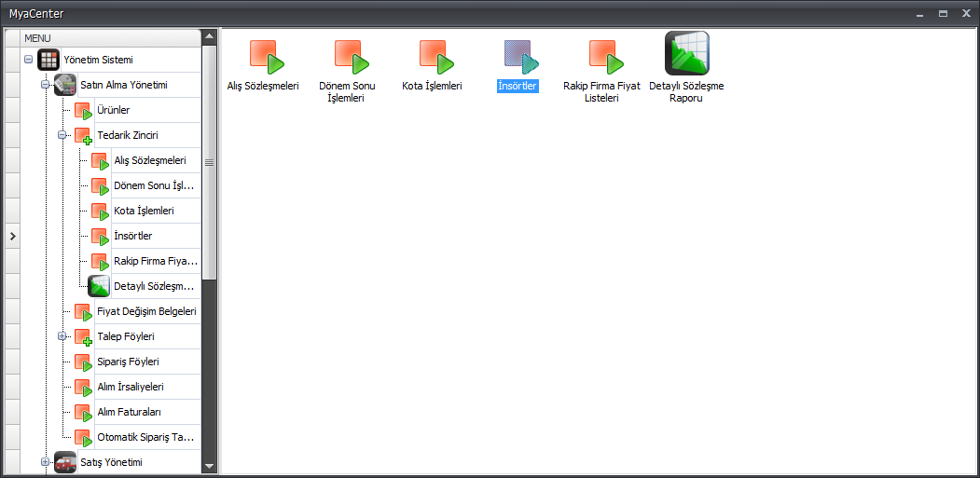Click the side panel arrow at left edge
This screenshot has height=478, width=980.
point(12,236)
